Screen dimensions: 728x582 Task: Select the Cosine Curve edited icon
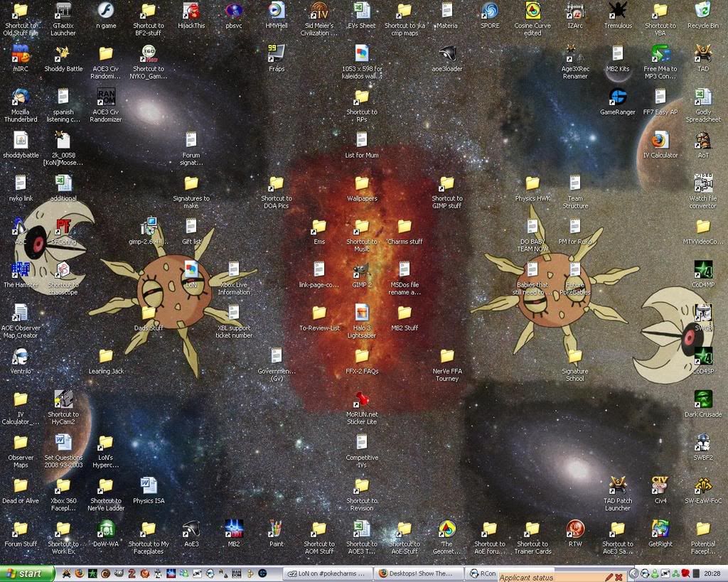coord(532,11)
